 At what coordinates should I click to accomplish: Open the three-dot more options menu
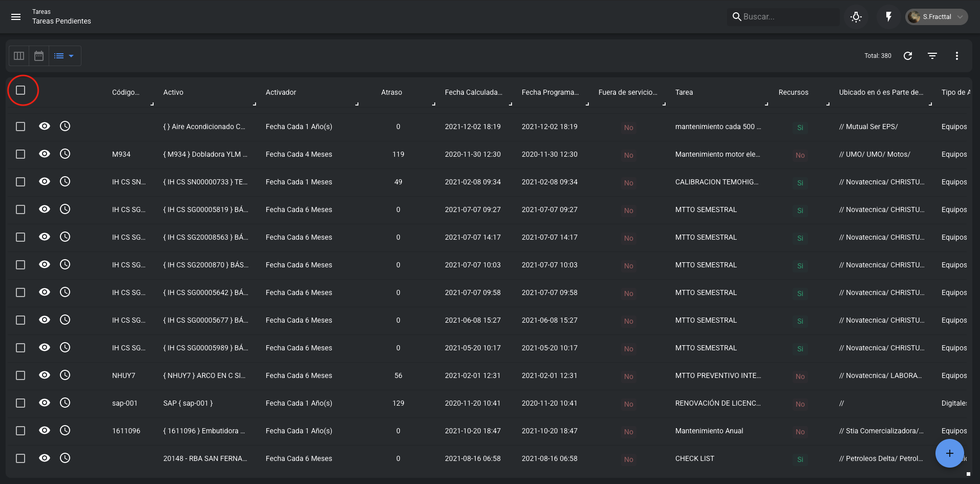[956, 56]
